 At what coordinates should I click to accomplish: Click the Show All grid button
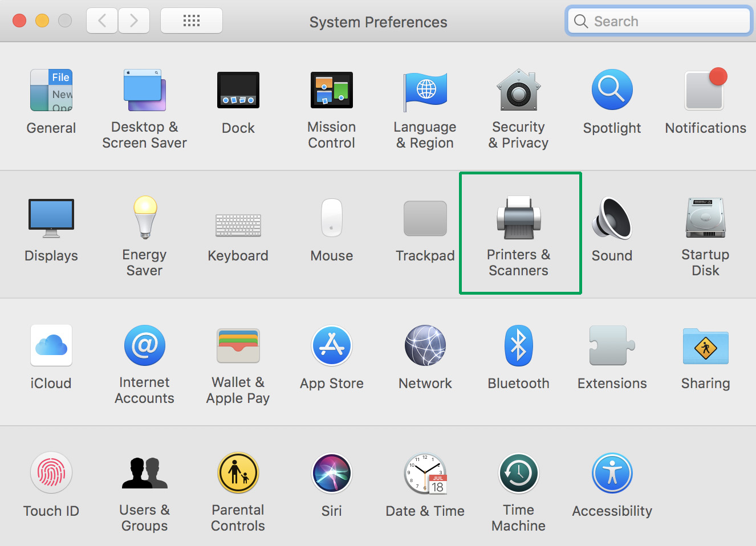[x=192, y=21]
